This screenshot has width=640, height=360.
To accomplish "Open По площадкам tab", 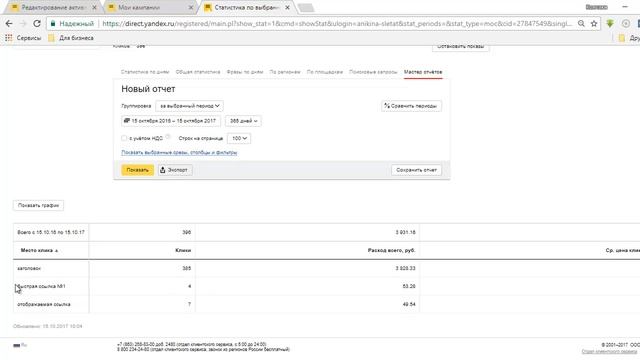I will [325, 72].
